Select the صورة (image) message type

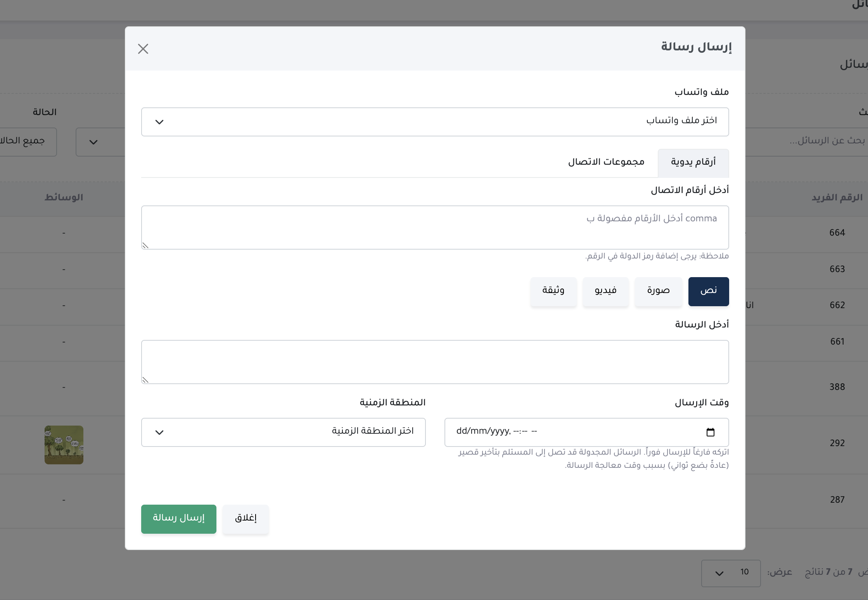point(658,291)
